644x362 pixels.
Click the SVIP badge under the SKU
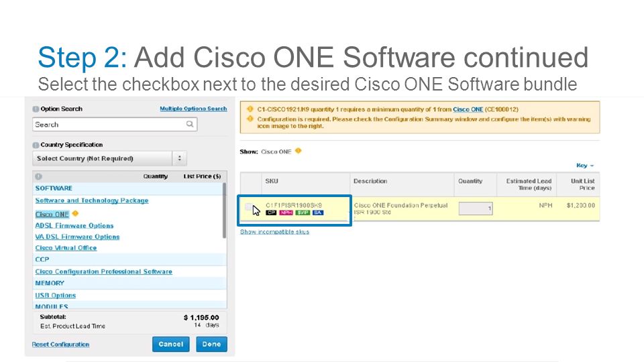pyautogui.click(x=303, y=213)
